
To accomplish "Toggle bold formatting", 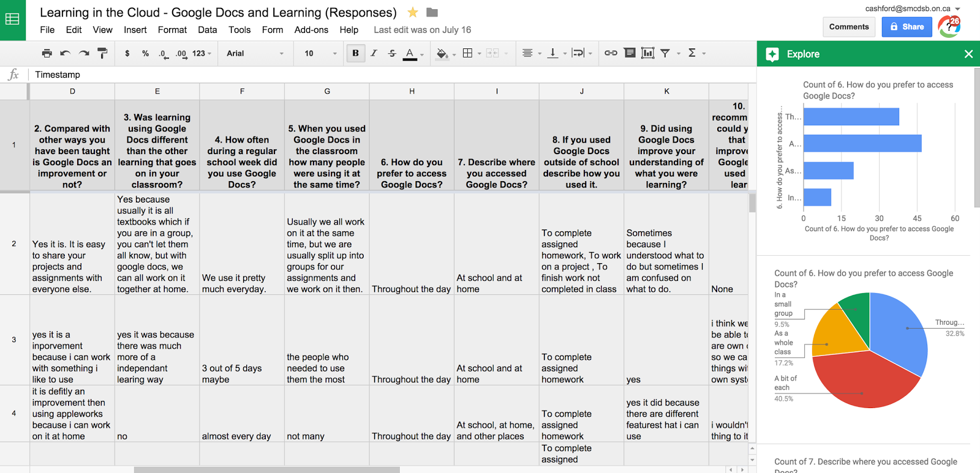I will coord(355,53).
